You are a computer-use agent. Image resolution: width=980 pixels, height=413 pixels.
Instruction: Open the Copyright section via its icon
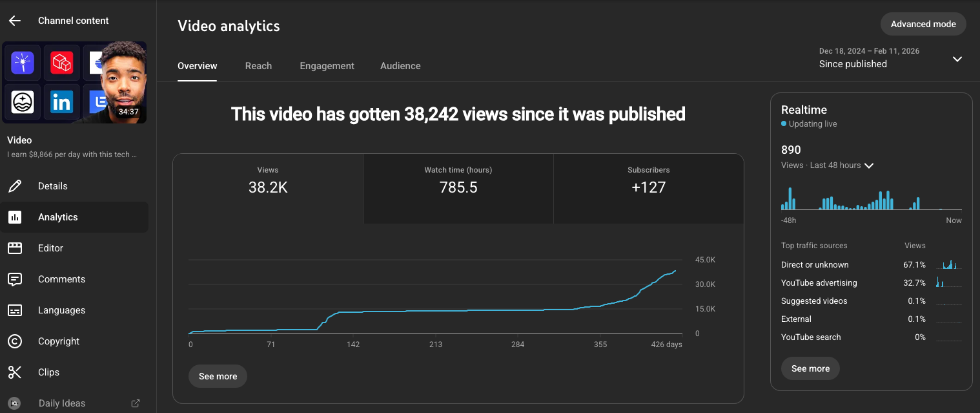click(x=14, y=341)
